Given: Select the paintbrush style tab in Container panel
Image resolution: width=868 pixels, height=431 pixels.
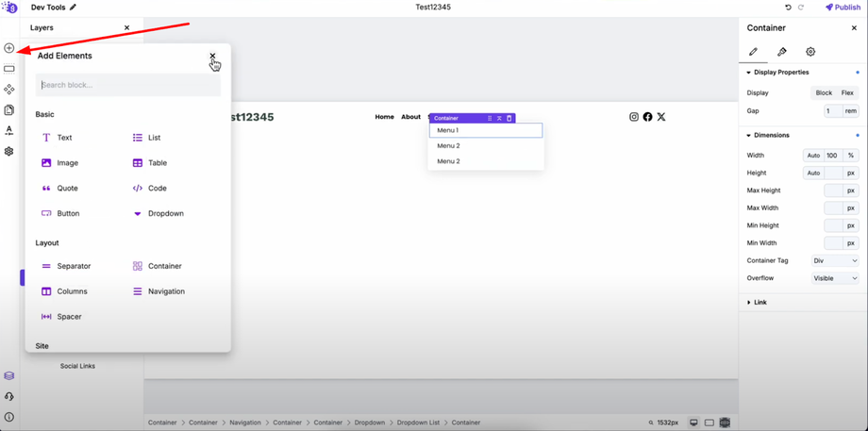Looking at the screenshot, I should [781, 52].
